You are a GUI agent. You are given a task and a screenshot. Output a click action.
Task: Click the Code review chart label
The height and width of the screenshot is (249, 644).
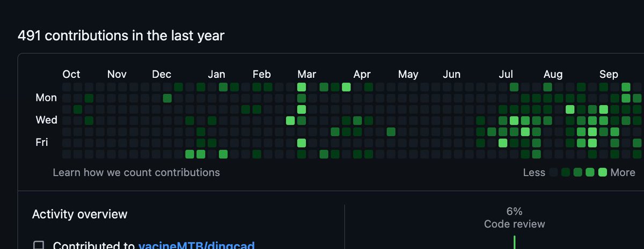pyautogui.click(x=514, y=224)
